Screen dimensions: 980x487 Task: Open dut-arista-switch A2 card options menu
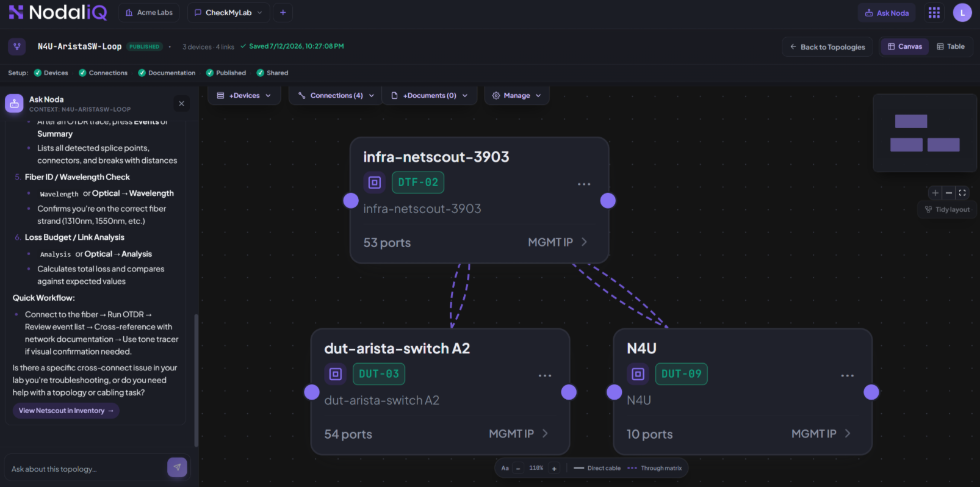coord(545,375)
